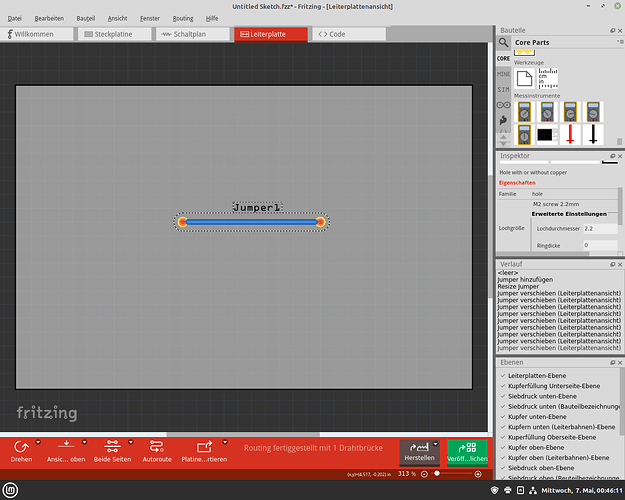The height and width of the screenshot is (500, 625).
Task: Open the Routing menu
Action: [183, 18]
